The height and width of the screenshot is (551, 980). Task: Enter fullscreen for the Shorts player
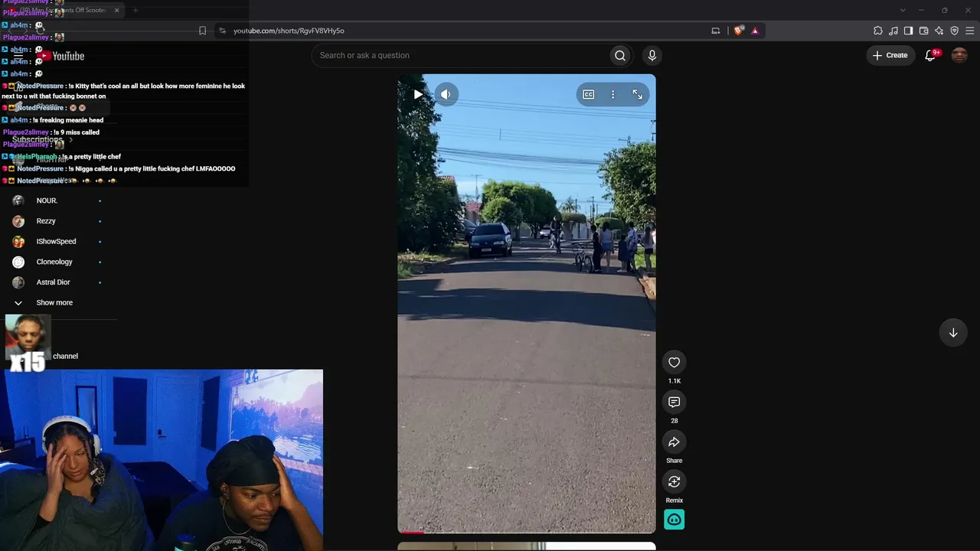point(637,94)
